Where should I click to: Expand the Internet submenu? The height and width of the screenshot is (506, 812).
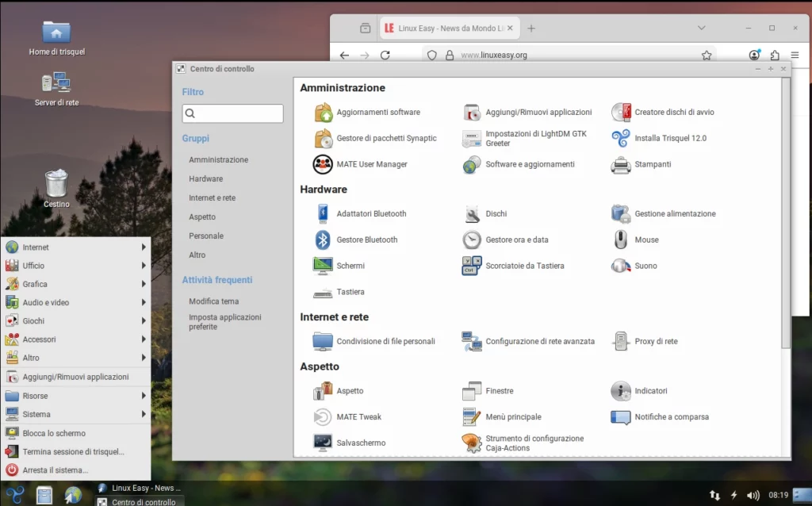click(76, 247)
